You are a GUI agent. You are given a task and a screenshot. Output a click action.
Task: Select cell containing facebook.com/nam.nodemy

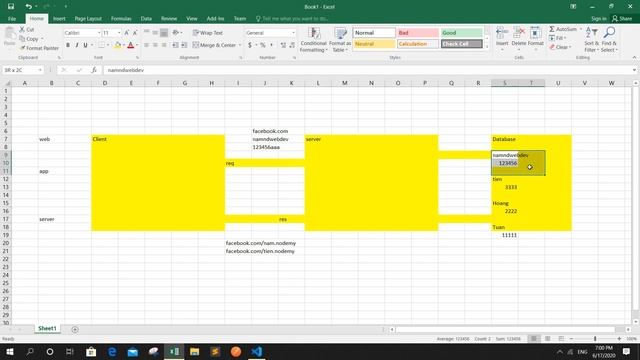[x=238, y=243]
